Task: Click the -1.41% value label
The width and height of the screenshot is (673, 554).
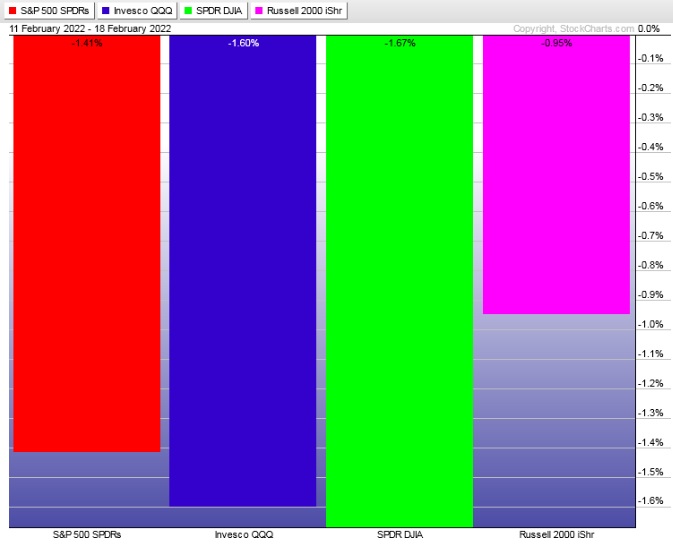Action: click(87, 43)
